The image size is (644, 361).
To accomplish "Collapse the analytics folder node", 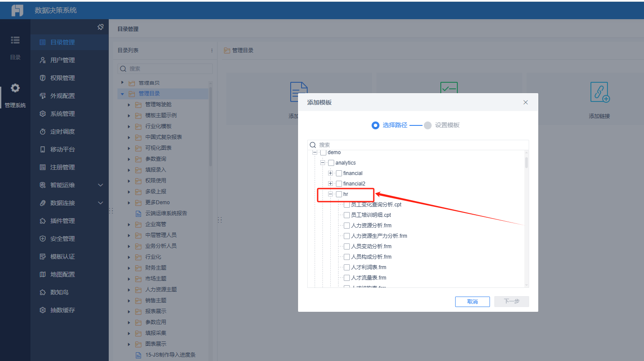I will point(323,163).
